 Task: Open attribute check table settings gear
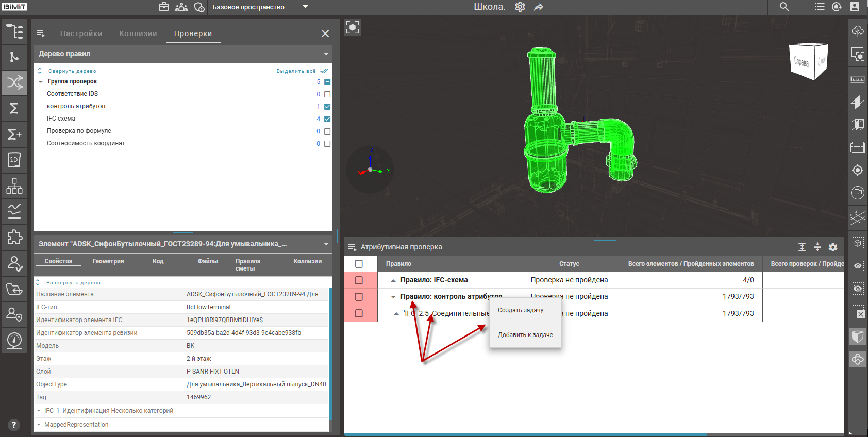coord(833,247)
